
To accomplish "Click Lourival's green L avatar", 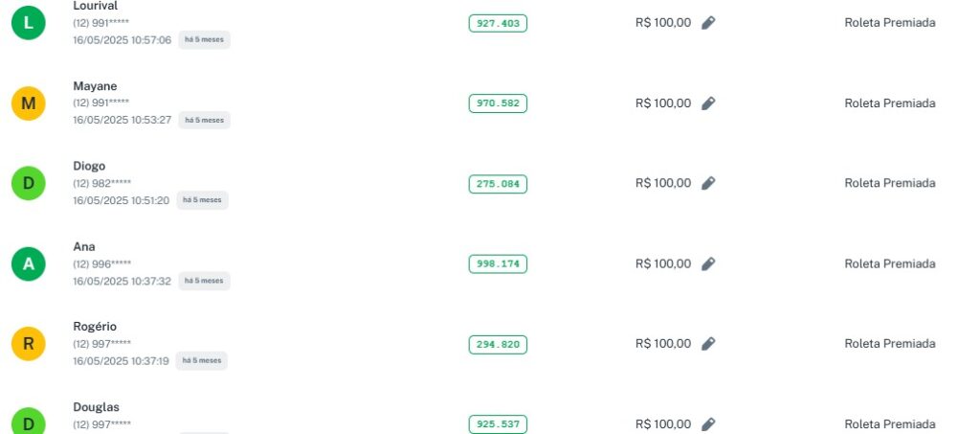I will 29,23.
